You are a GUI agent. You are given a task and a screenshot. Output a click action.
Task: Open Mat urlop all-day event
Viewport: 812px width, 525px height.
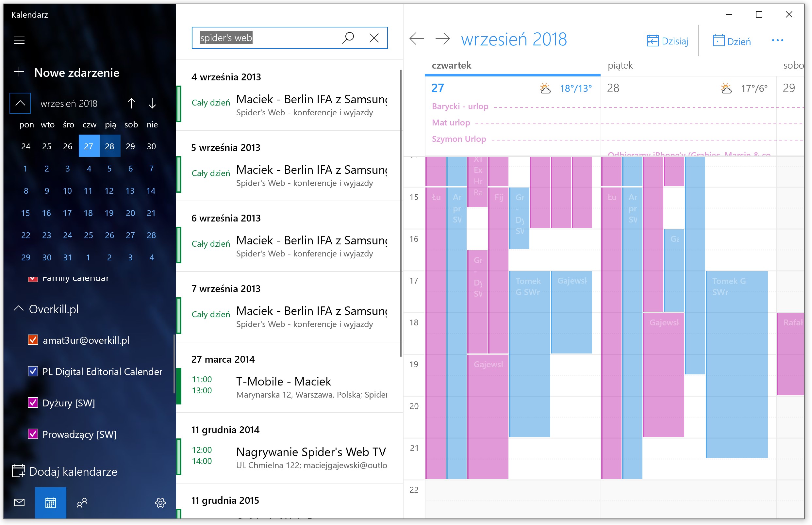[x=451, y=123]
